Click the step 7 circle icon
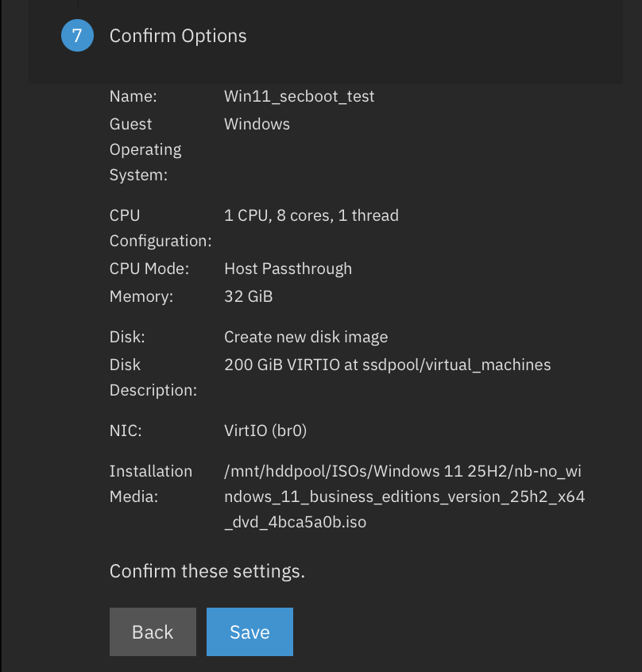This screenshot has height=672, width=642. [x=77, y=36]
